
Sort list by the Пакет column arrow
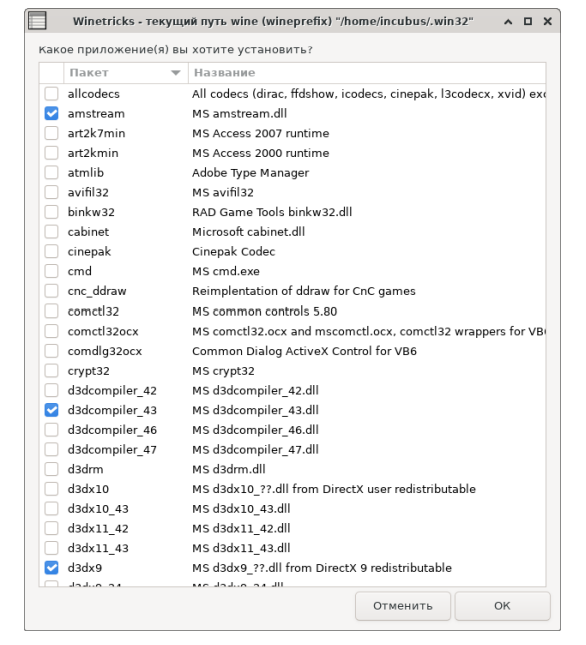click(176, 73)
